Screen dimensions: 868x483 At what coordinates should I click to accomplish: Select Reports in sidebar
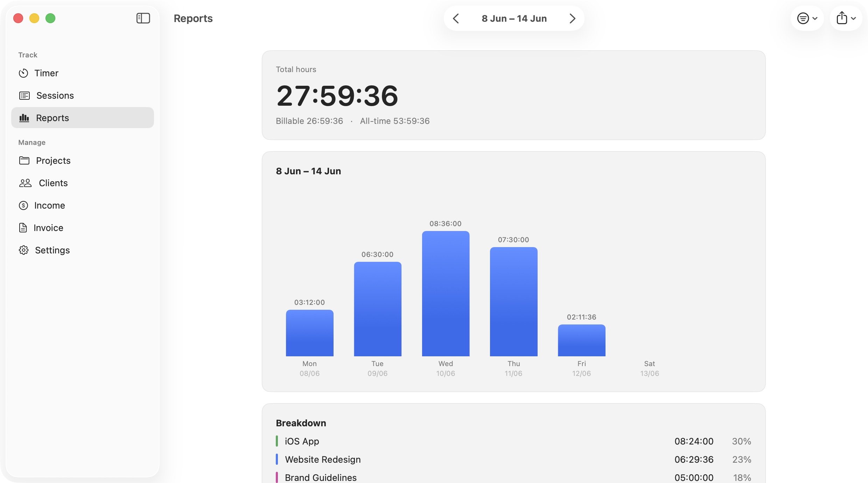(83, 118)
